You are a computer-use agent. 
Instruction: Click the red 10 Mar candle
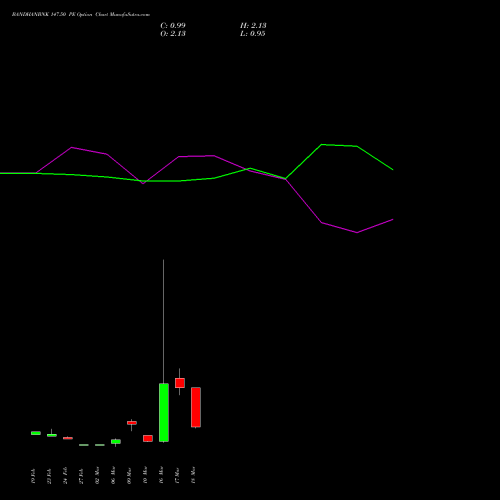click(148, 438)
